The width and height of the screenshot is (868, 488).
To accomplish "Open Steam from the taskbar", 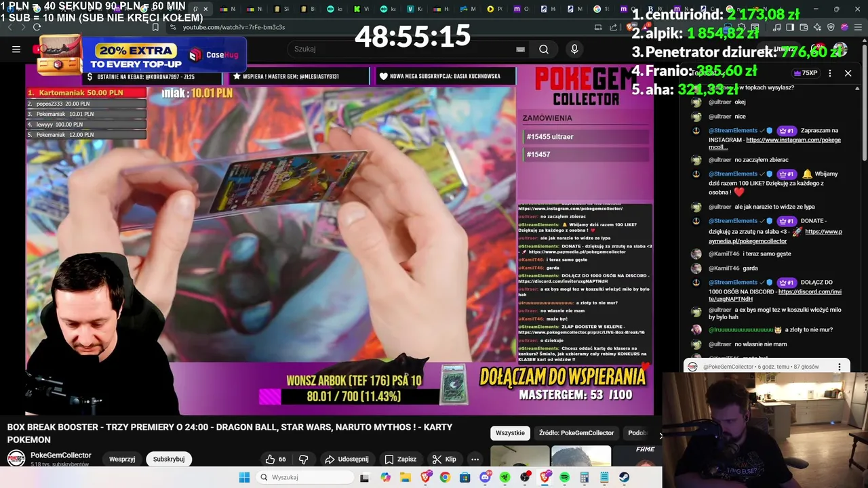I will (x=624, y=477).
